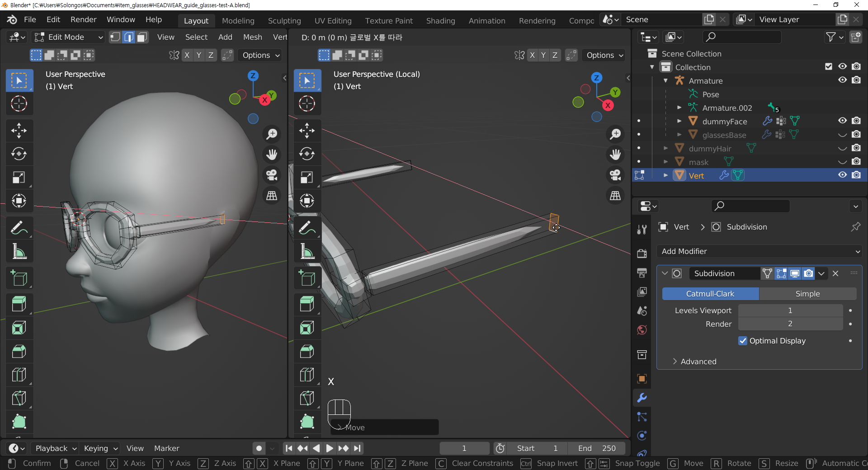The image size is (868, 470).
Task: Select Catmull-Clark subdivision type
Action: tap(710, 294)
